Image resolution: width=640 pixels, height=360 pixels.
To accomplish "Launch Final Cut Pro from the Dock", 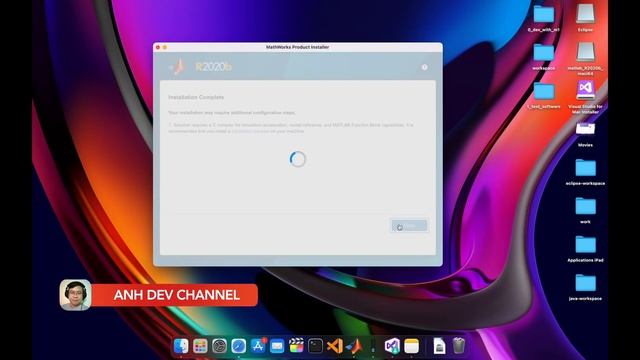I will pyautogui.click(x=296, y=346).
